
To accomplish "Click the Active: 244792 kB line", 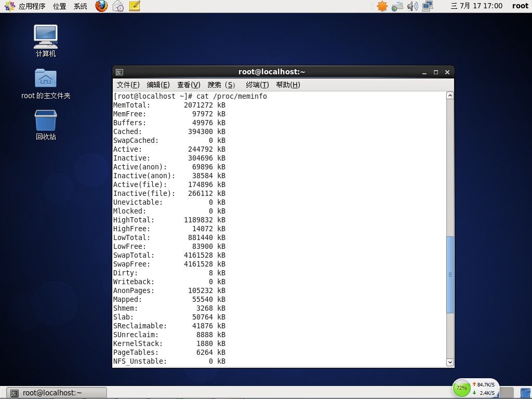I will coord(169,149).
